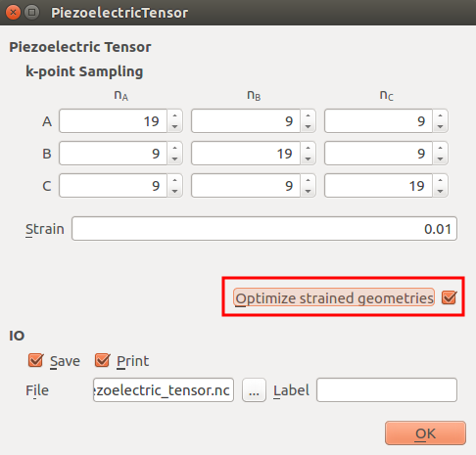Increment the row A nA spinbox value
The image size is (476, 455).
coord(175,115)
